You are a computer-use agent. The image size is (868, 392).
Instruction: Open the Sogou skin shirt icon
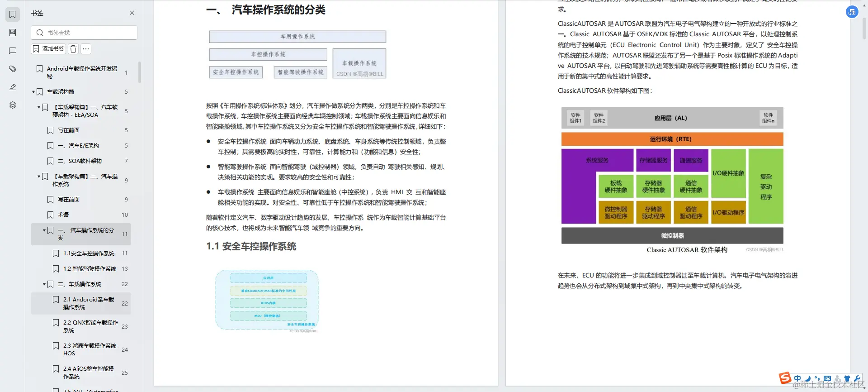point(847,378)
